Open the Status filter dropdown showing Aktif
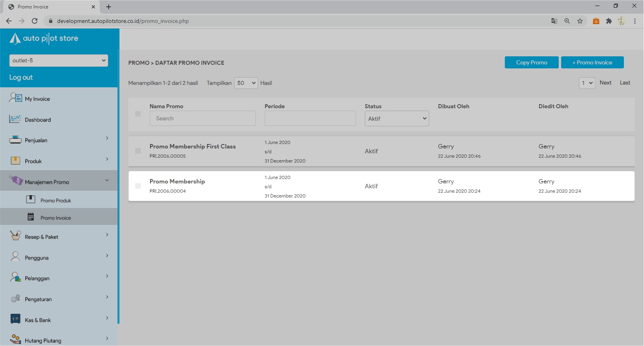The width and height of the screenshot is (644, 346). tap(397, 119)
